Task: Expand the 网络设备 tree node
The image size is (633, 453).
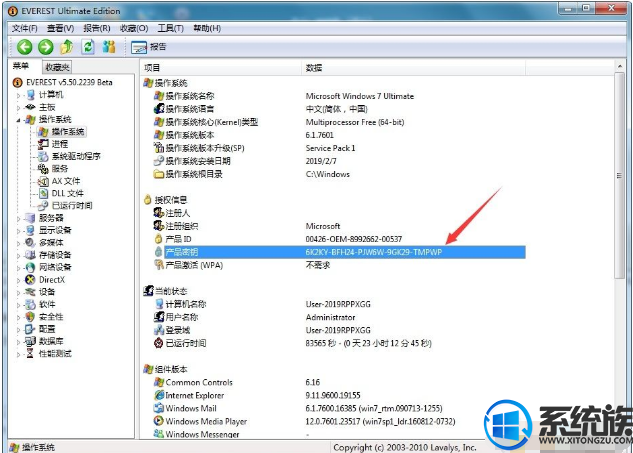Action: coord(18,268)
